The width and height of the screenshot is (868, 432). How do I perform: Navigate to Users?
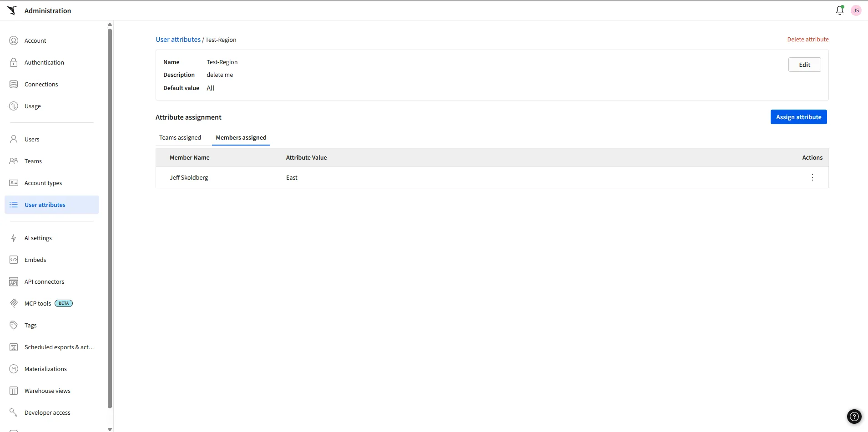tap(52, 139)
